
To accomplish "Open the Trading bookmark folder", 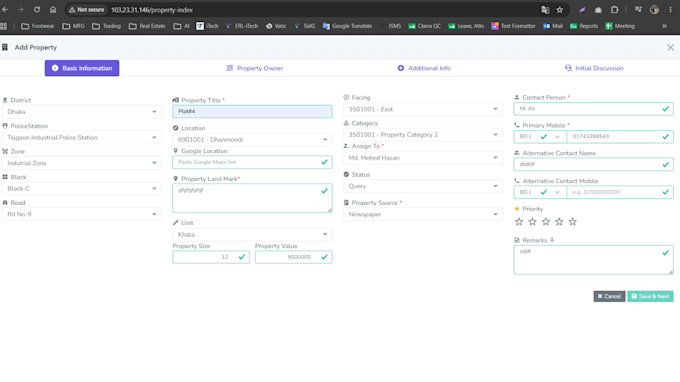I will (x=107, y=26).
